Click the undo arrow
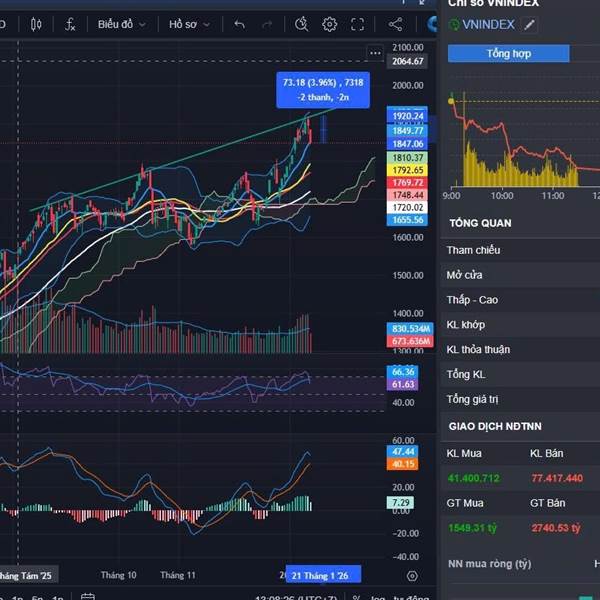 [240, 24]
